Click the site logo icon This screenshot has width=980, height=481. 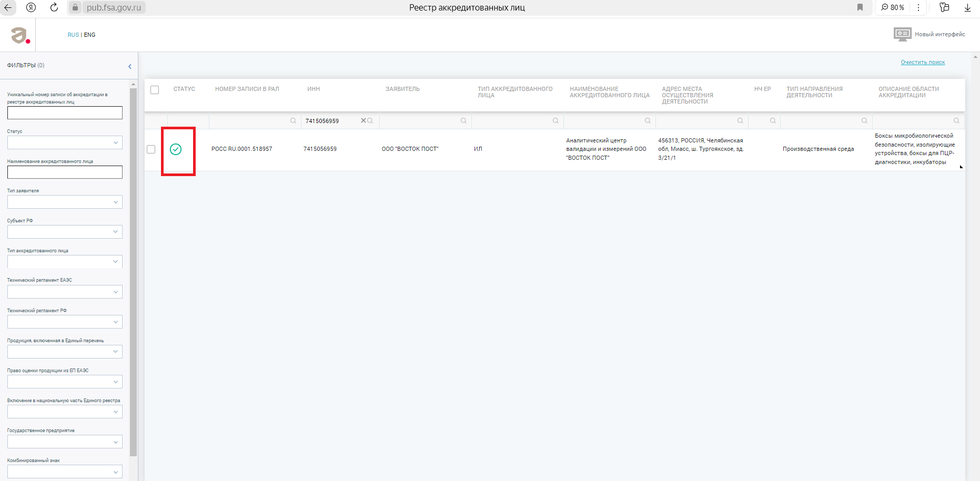point(21,35)
